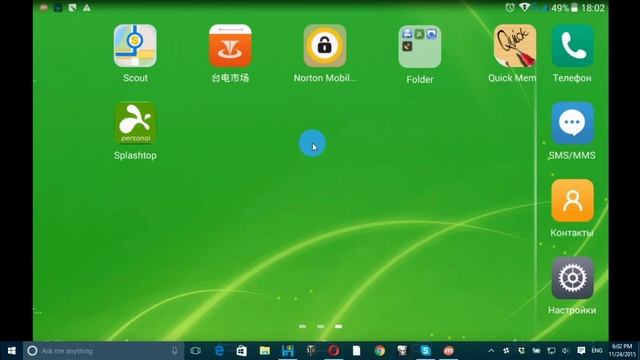This screenshot has width=640, height=360.
Task: Open Настройки settings app
Action: [572, 278]
